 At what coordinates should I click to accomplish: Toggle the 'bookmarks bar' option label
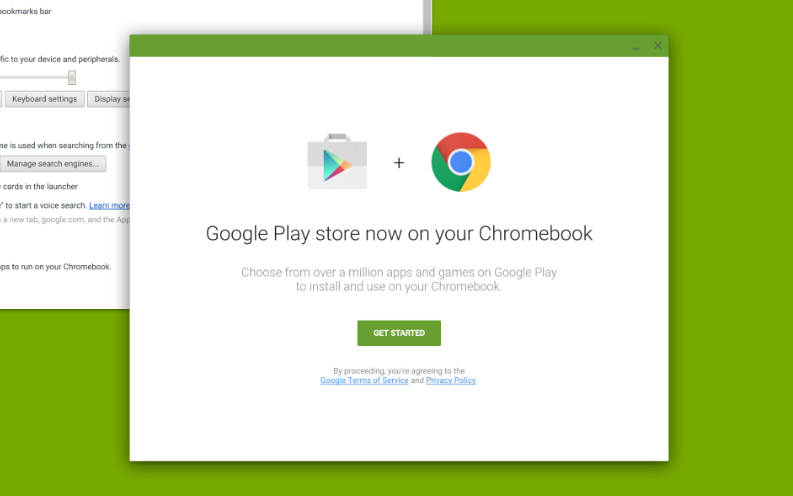coord(25,11)
